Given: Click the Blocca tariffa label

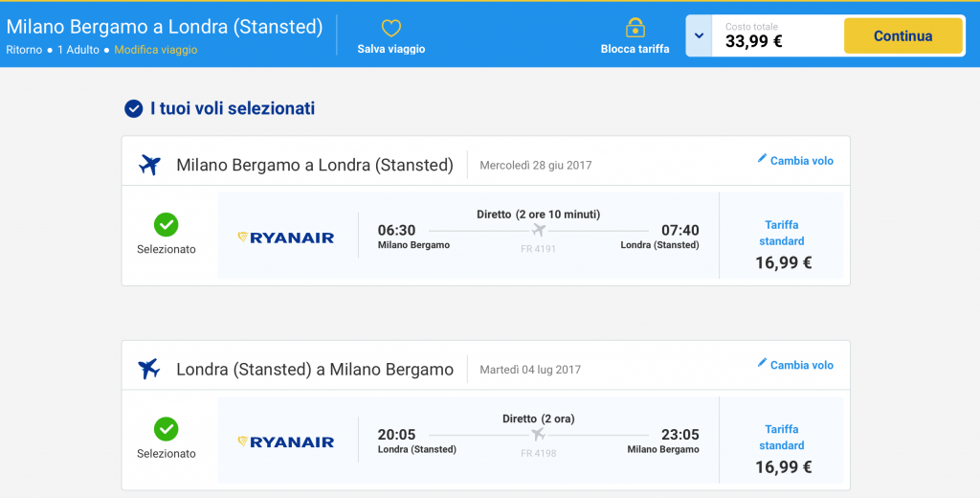Looking at the screenshot, I should tap(635, 49).
